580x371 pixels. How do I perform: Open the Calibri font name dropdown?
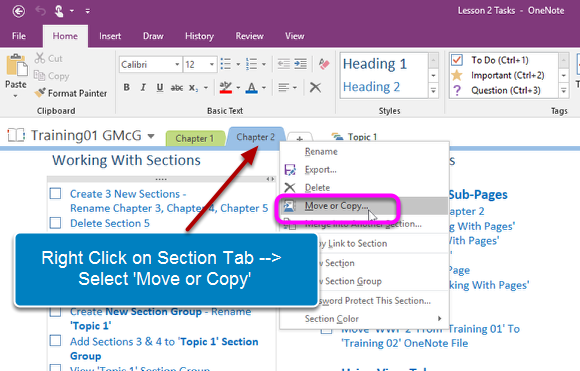click(177, 64)
